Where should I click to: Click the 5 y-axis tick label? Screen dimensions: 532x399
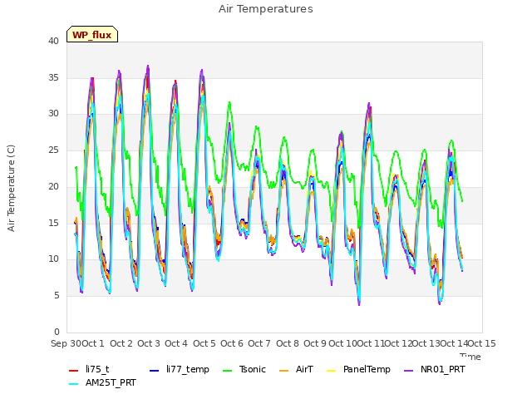click(x=57, y=296)
